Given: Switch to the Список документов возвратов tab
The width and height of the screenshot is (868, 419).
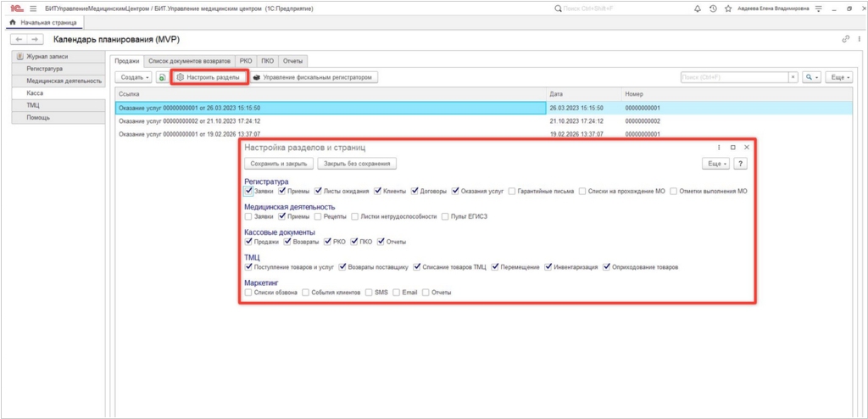Looking at the screenshot, I should point(189,60).
